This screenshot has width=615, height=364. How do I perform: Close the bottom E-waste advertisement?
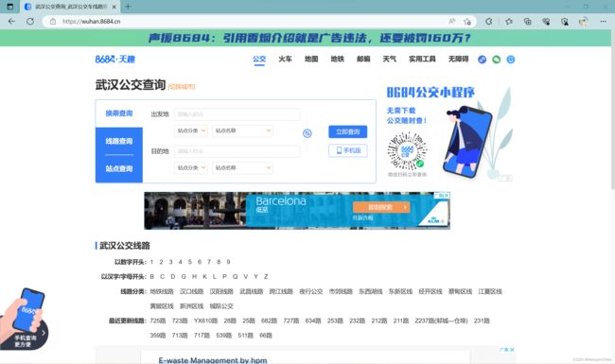click(x=512, y=350)
